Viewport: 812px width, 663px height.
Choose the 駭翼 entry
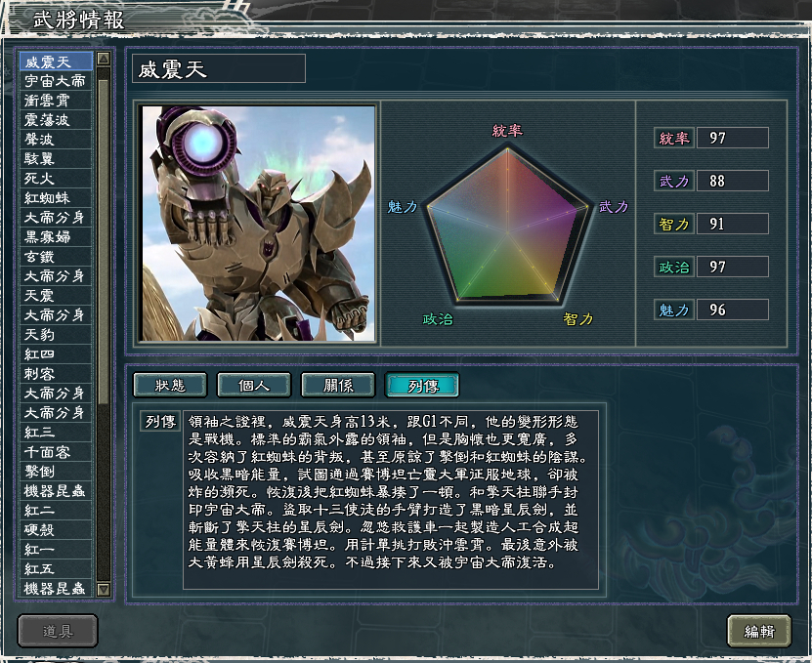click(56, 159)
